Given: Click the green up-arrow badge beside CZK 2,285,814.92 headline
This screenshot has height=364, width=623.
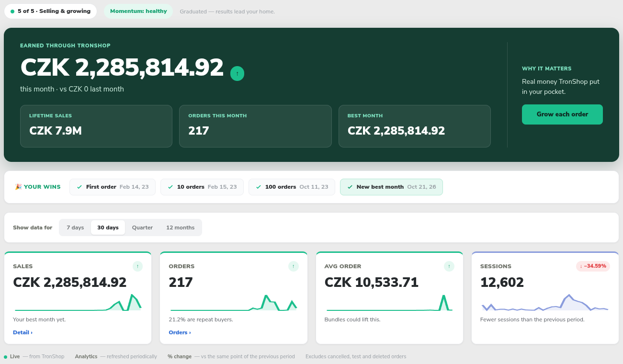Looking at the screenshot, I should 237,74.
